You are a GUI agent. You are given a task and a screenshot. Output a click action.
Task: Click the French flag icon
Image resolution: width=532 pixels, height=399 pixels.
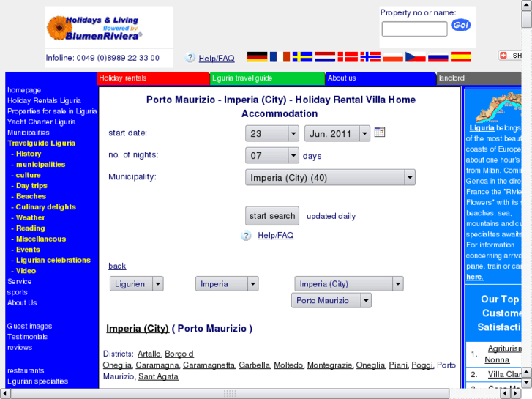pyautogui.click(x=280, y=56)
